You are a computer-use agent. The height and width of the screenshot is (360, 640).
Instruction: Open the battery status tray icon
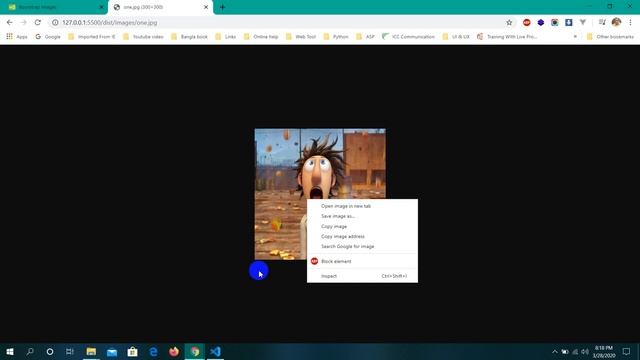point(565,351)
